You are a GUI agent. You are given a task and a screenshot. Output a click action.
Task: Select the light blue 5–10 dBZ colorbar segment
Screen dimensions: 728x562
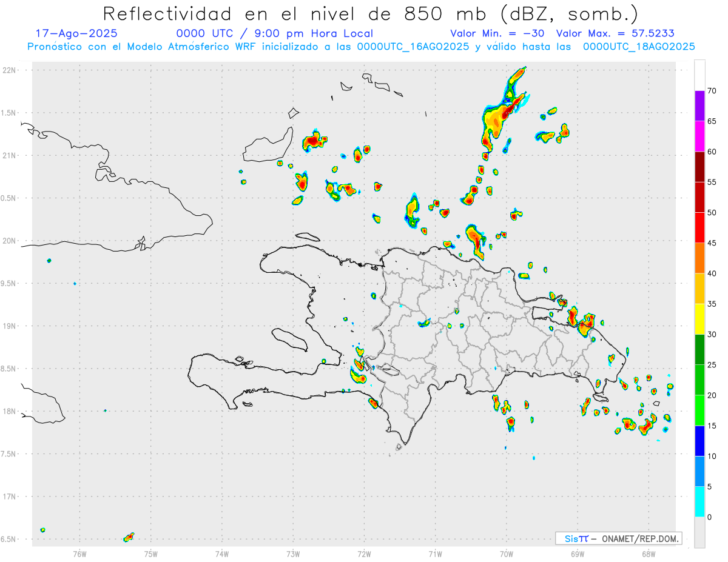coord(699,472)
